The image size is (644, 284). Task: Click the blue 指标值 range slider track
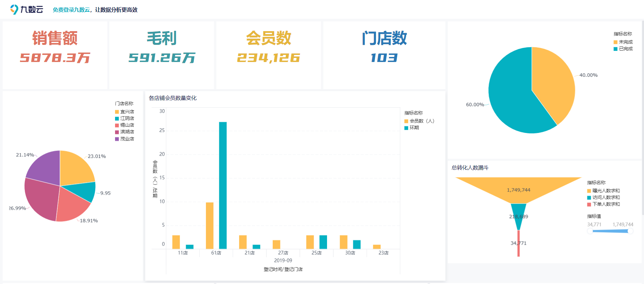click(x=610, y=231)
